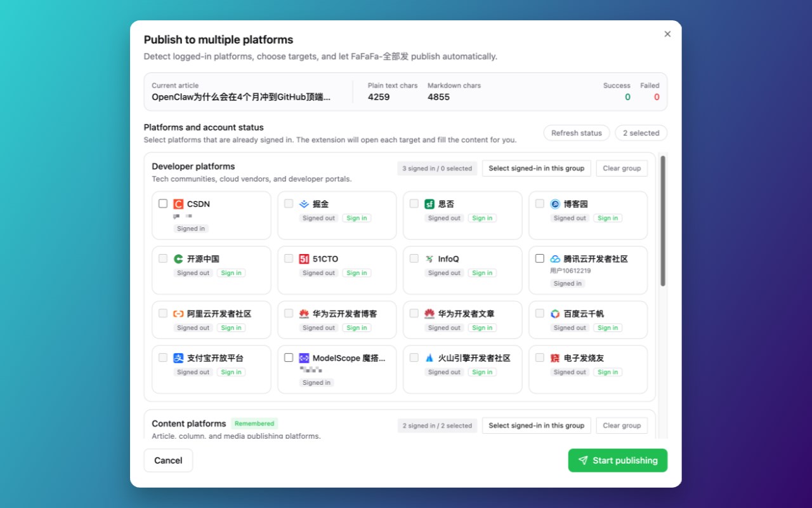Click the Failed count value

click(x=657, y=97)
